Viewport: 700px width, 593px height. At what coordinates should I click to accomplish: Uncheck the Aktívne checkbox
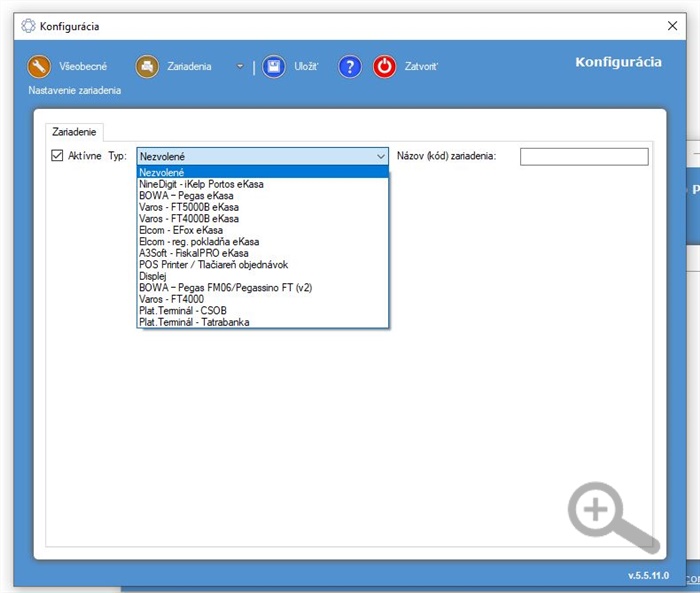[x=57, y=155]
